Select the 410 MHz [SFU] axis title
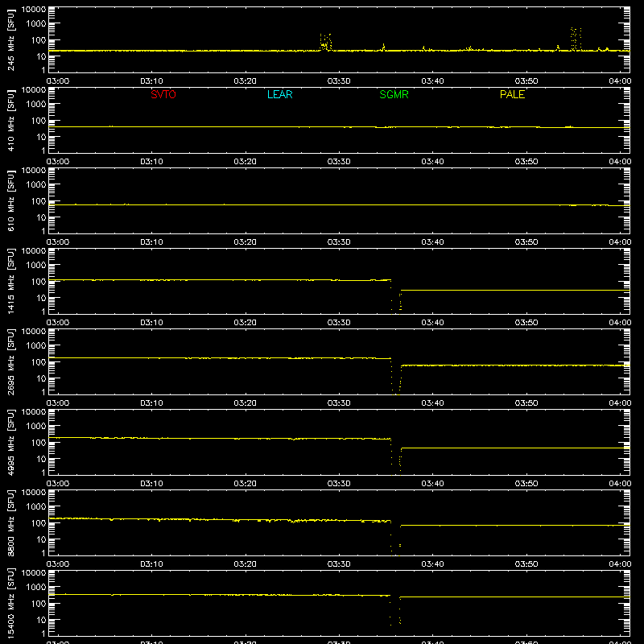 (x=10, y=120)
